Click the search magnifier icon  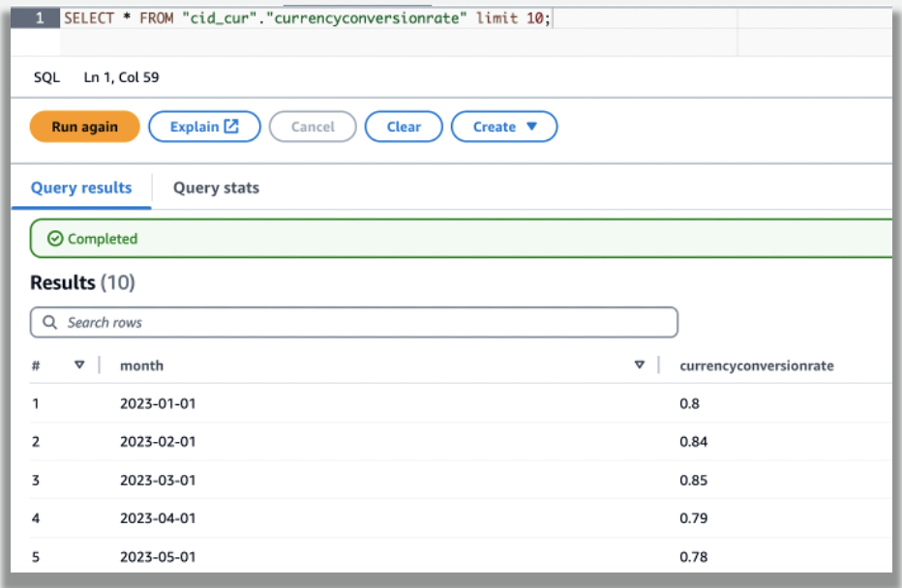point(50,322)
